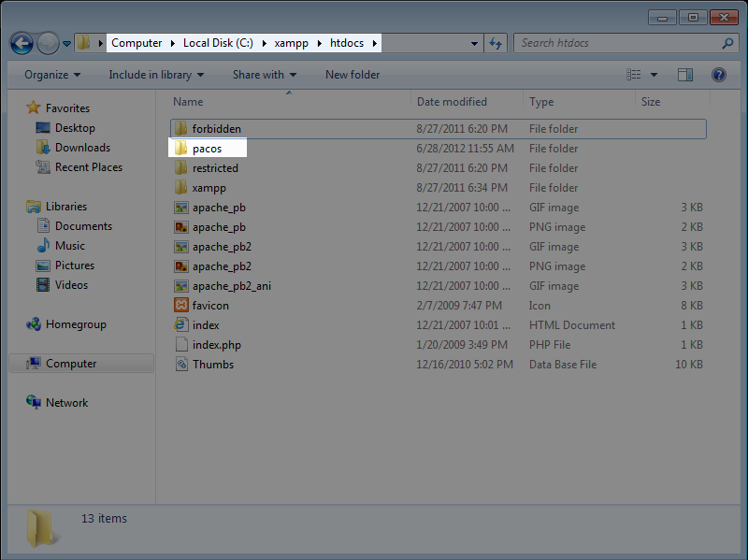
Task: Open the recent pages dropdown arrow
Action: click(x=66, y=44)
